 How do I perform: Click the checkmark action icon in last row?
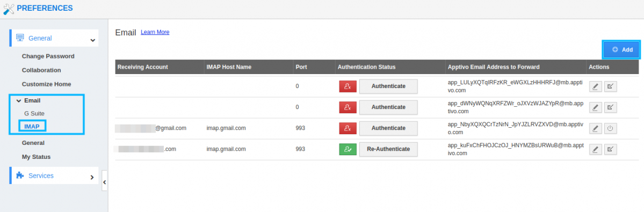610,149
